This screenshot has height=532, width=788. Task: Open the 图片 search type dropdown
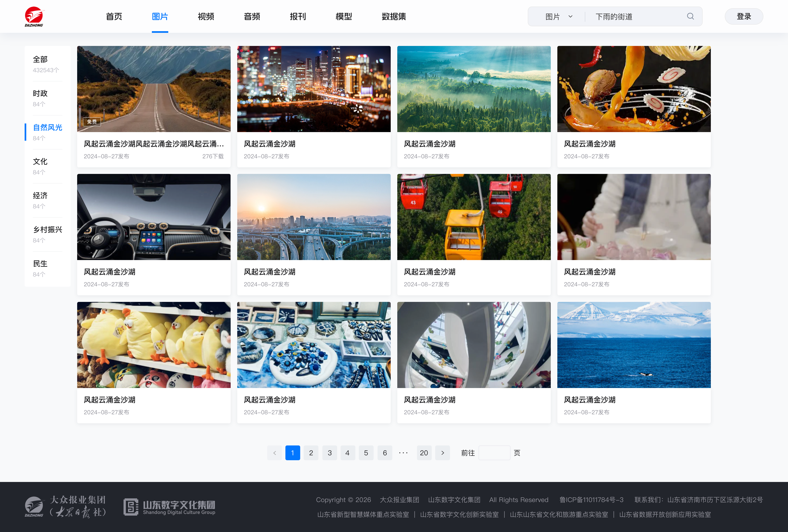click(x=559, y=17)
